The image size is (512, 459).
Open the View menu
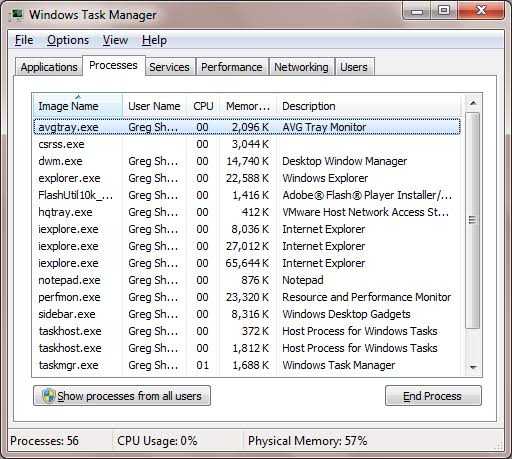click(115, 40)
